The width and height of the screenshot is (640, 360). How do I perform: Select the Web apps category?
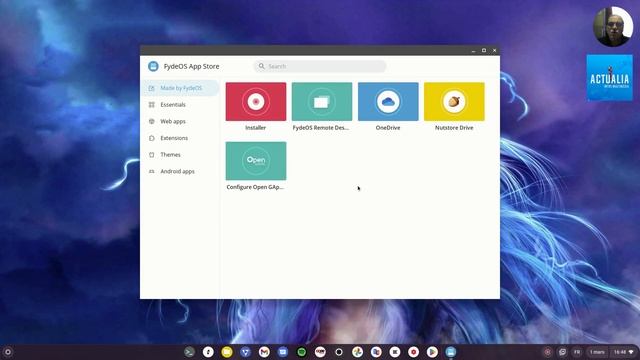(x=180, y=122)
